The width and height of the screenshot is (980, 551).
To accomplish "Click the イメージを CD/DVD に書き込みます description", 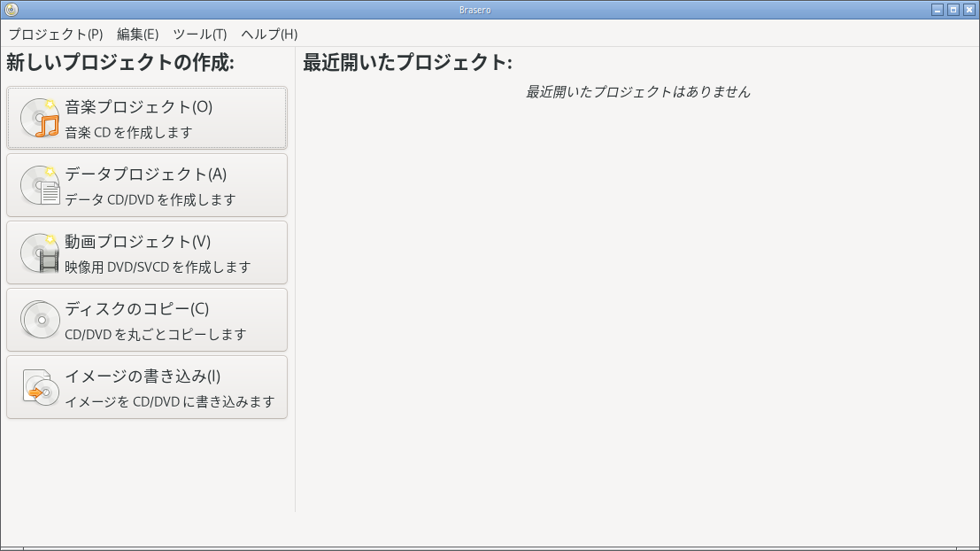I will click(x=170, y=401).
